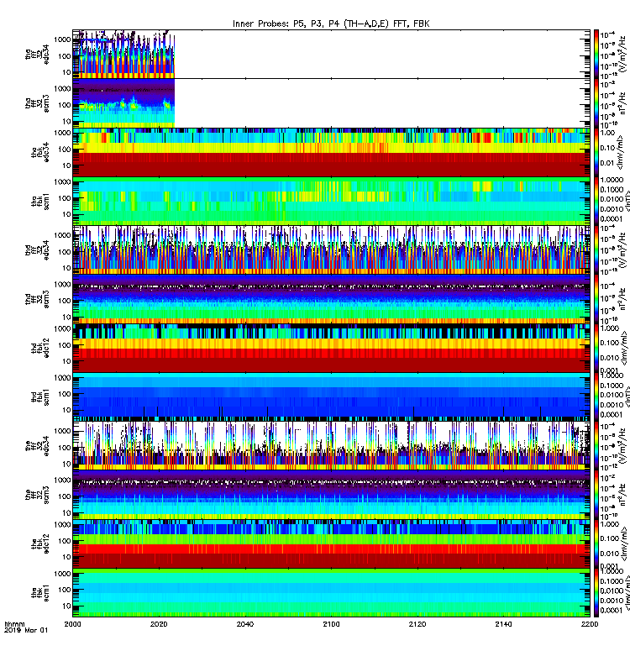Click the 'tha fff 32 edc34' panel label

tap(37, 54)
